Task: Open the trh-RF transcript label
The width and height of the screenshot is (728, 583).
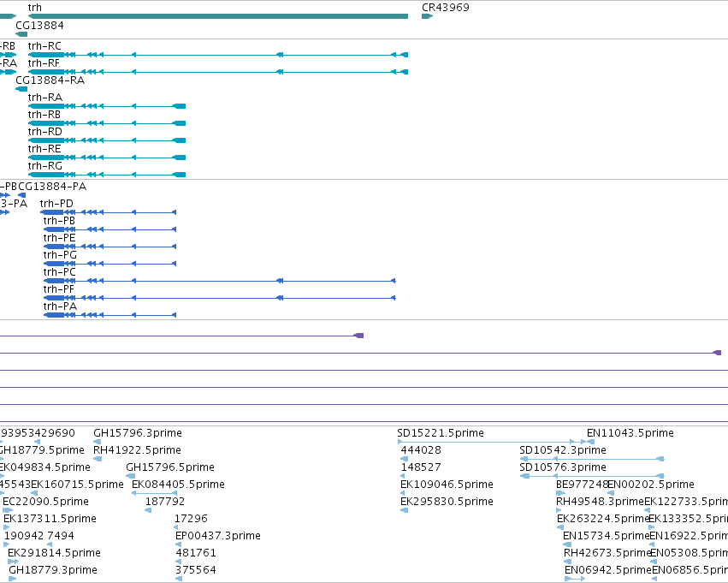Action: [44, 62]
